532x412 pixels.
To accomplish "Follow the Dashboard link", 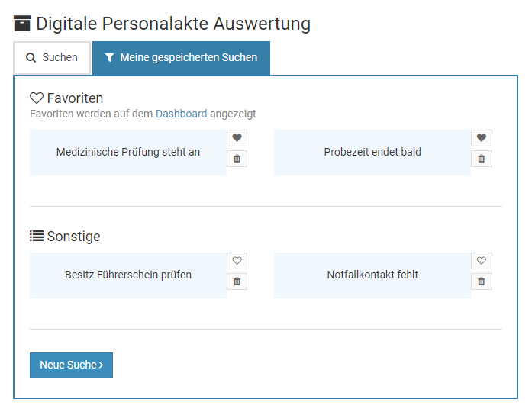I will pos(181,114).
